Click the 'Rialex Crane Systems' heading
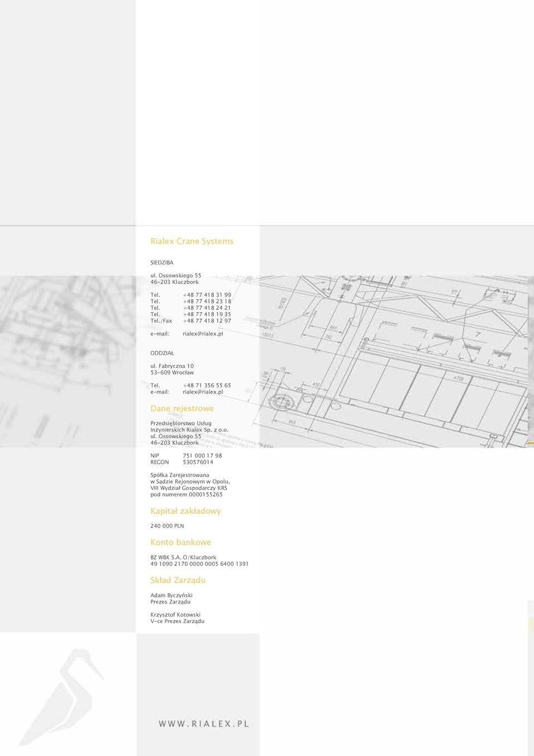Viewport: 534px width, 756px height. click(x=192, y=241)
